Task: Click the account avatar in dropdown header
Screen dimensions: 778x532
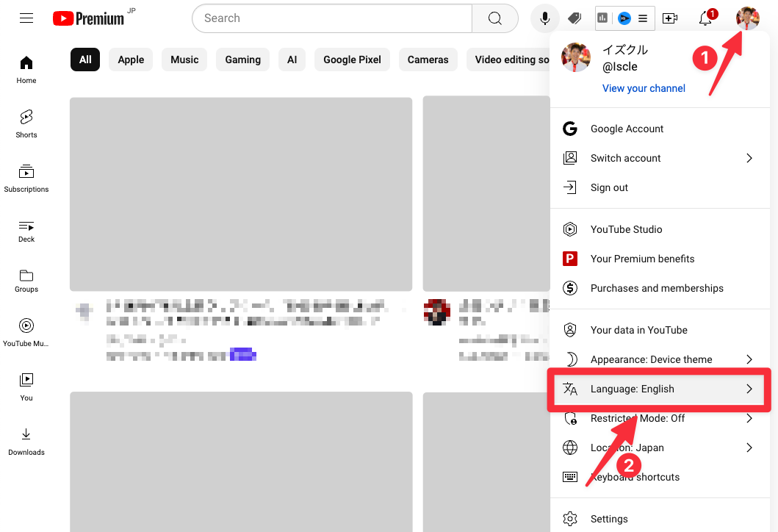Action: pyautogui.click(x=576, y=57)
